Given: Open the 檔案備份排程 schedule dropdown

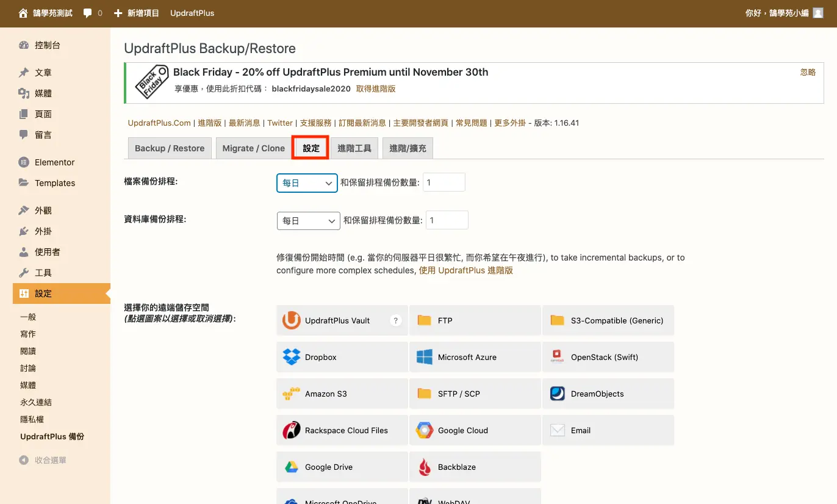Looking at the screenshot, I should point(307,183).
